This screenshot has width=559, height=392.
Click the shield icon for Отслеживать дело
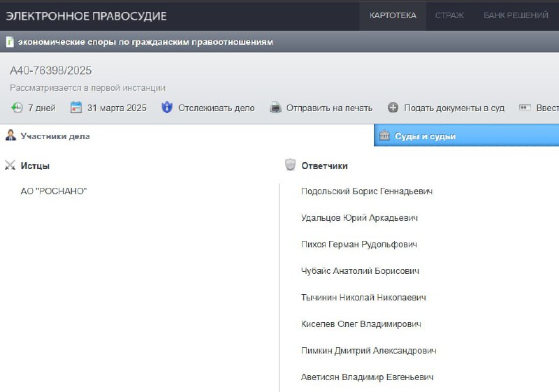coord(167,108)
